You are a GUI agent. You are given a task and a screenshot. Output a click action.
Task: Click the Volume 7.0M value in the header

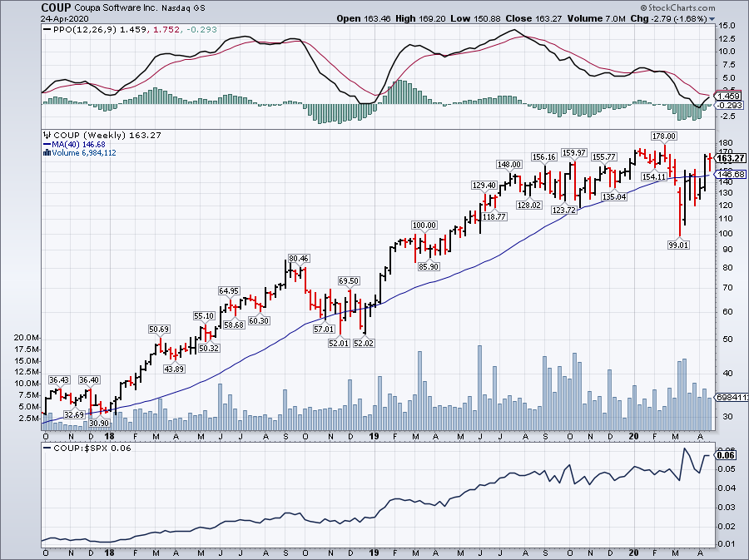(x=596, y=18)
